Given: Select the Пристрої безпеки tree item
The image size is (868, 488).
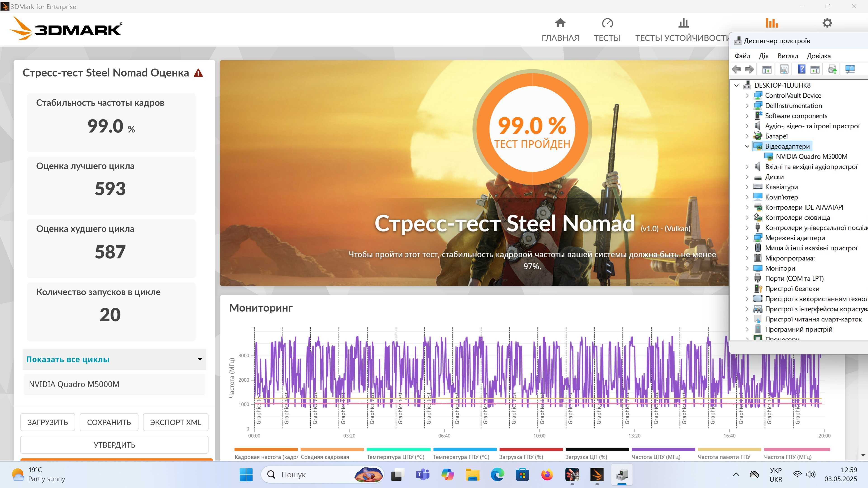Looking at the screenshot, I should coord(792,289).
